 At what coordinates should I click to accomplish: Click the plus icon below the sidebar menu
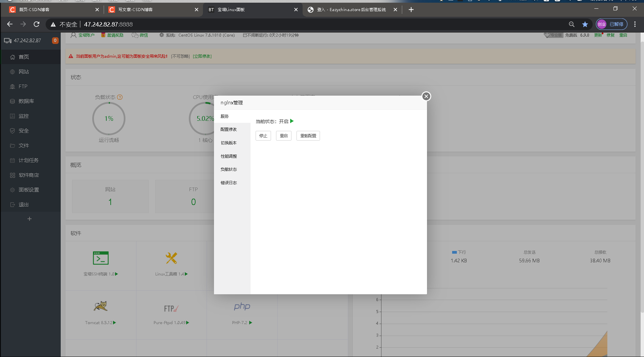point(30,219)
